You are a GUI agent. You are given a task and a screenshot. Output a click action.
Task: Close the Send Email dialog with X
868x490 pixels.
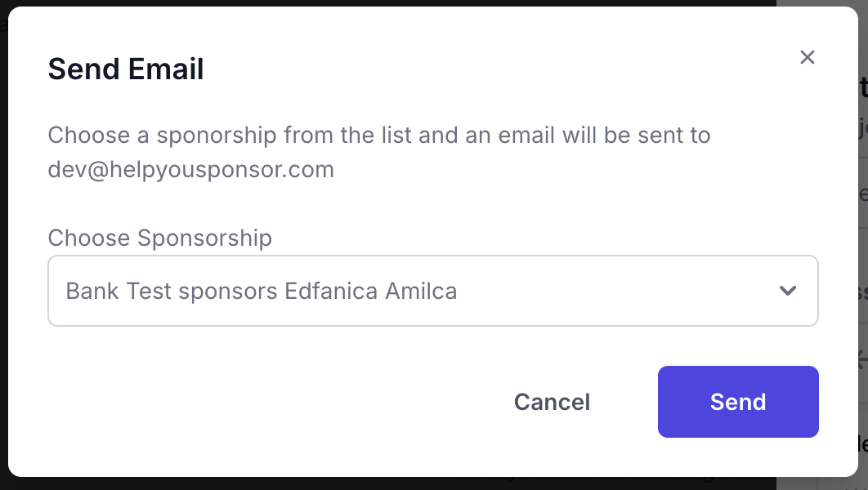click(x=808, y=57)
